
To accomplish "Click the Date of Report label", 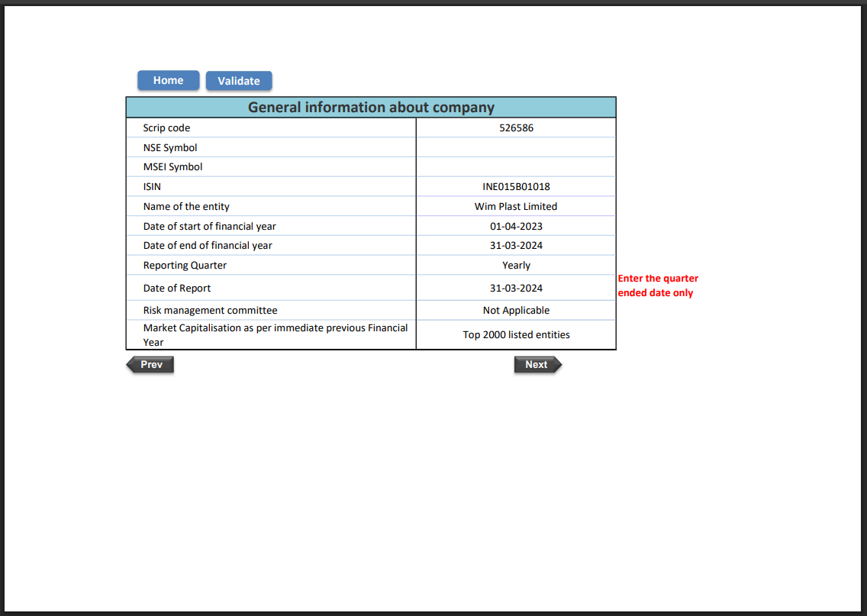I will 177,288.
